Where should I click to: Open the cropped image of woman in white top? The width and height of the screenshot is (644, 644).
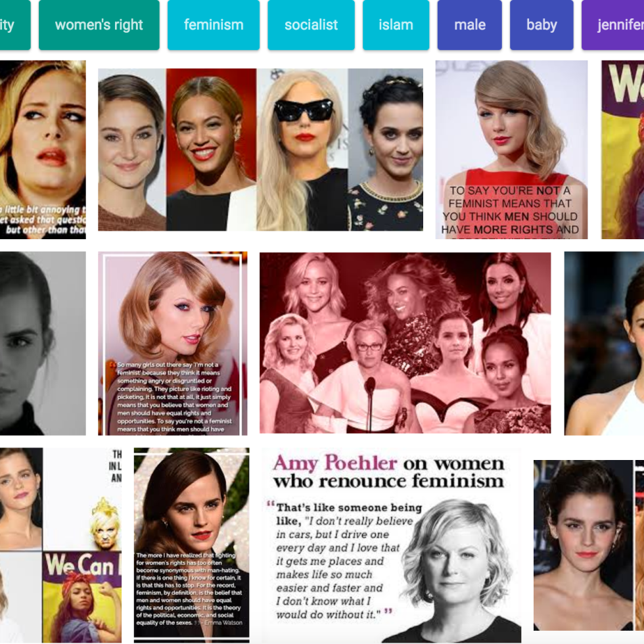pos(605,343)
